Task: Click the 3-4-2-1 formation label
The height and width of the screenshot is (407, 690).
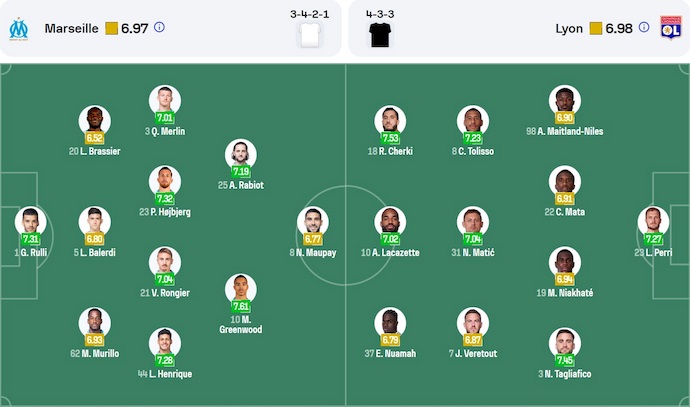Action: click(310, 14)
